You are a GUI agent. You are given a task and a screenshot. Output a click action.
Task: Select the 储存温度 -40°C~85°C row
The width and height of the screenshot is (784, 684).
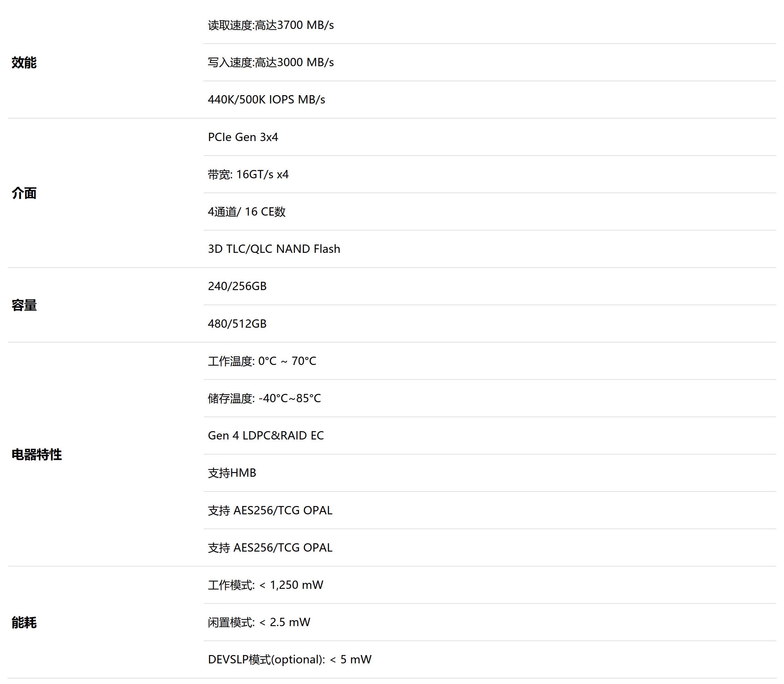coord(264,399)
